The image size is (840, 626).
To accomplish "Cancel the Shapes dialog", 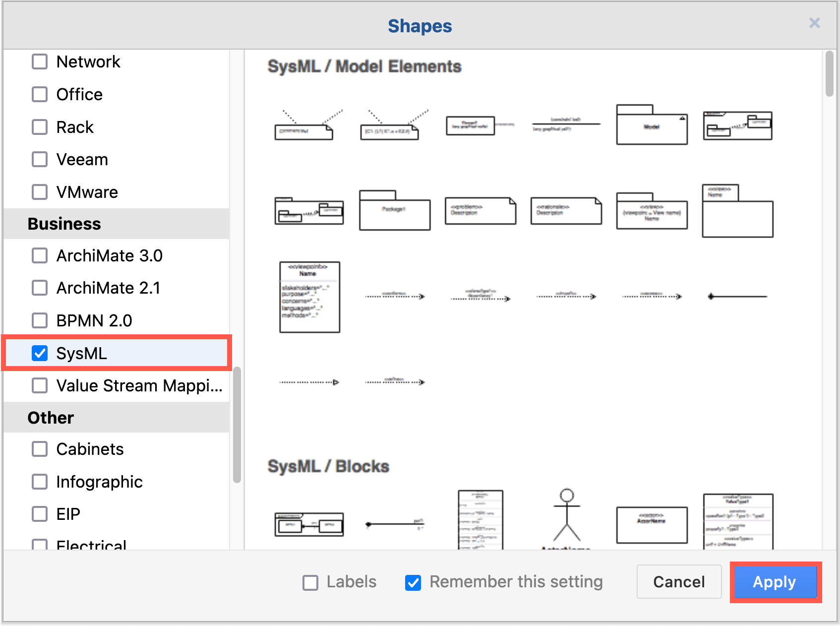I will point(678,582).
